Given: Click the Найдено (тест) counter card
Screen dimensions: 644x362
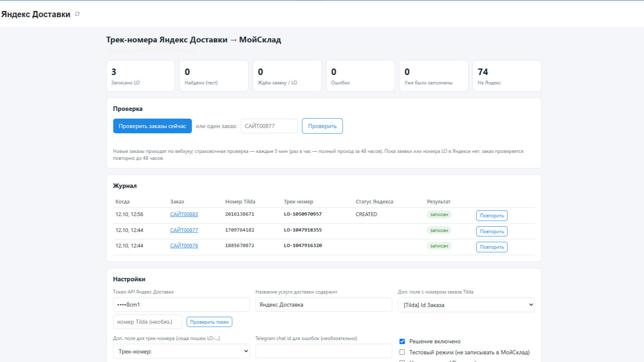Looking at the screenshot, I should click(x=214, y=76).
